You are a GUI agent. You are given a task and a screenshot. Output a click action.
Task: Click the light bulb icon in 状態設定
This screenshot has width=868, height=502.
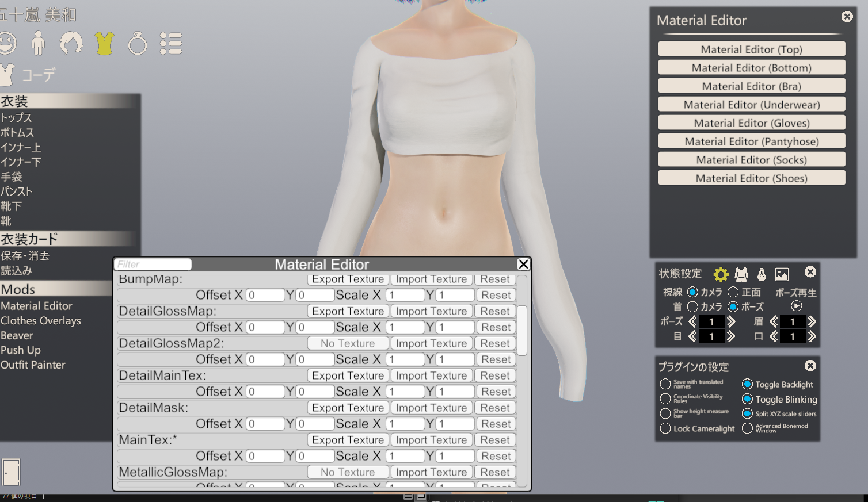point(761,274)
